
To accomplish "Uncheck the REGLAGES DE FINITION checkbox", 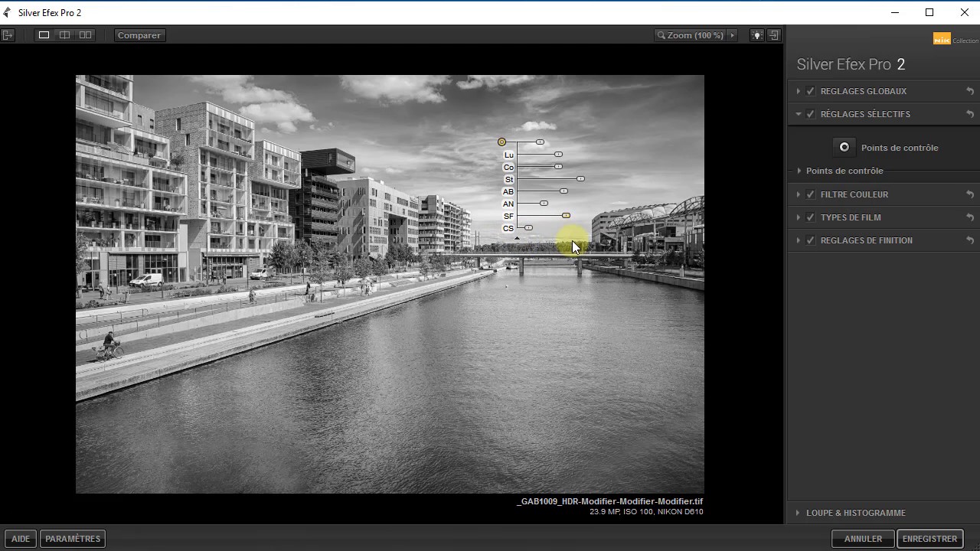I will click(x=811, y=240).
